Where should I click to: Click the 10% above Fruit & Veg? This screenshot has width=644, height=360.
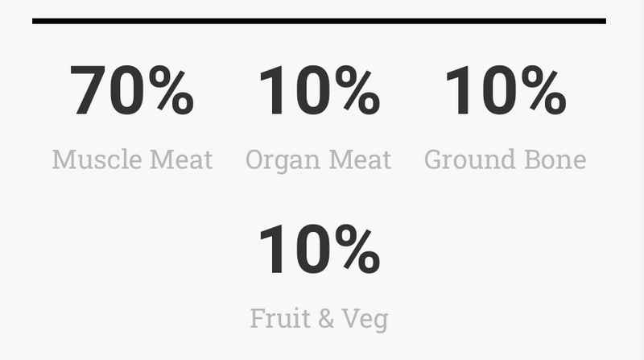pyautogui.click(x=319, y=249)
